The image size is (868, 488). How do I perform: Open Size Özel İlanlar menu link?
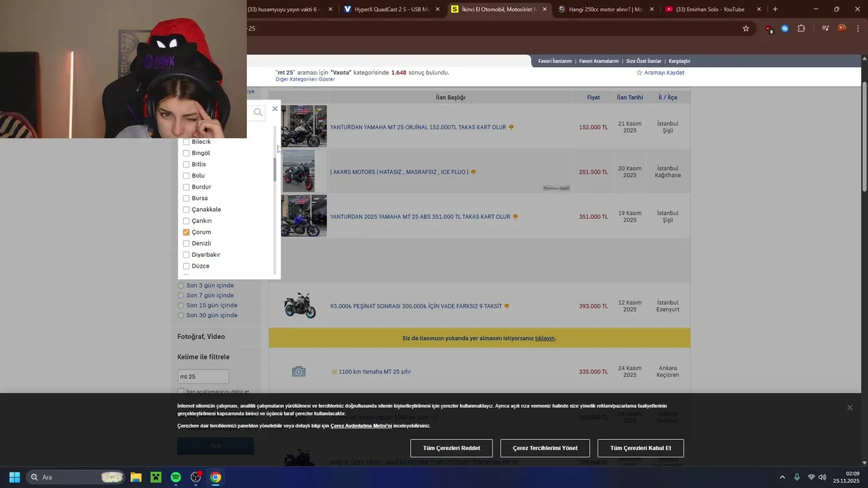[x=644, y=61]
